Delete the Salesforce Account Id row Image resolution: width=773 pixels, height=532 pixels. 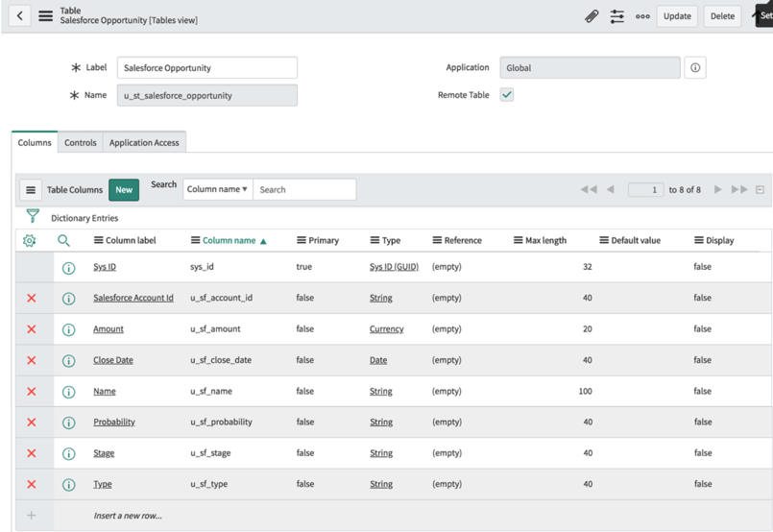32,298
